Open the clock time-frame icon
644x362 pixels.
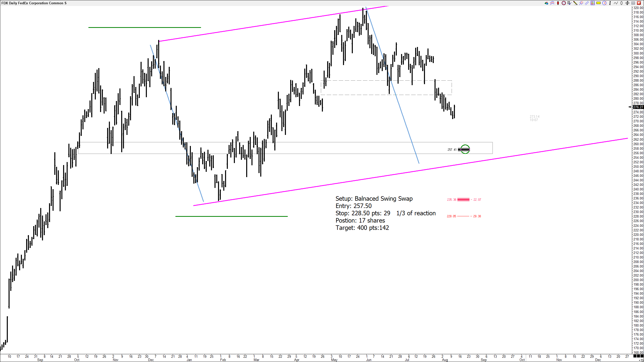pos(564,3)
